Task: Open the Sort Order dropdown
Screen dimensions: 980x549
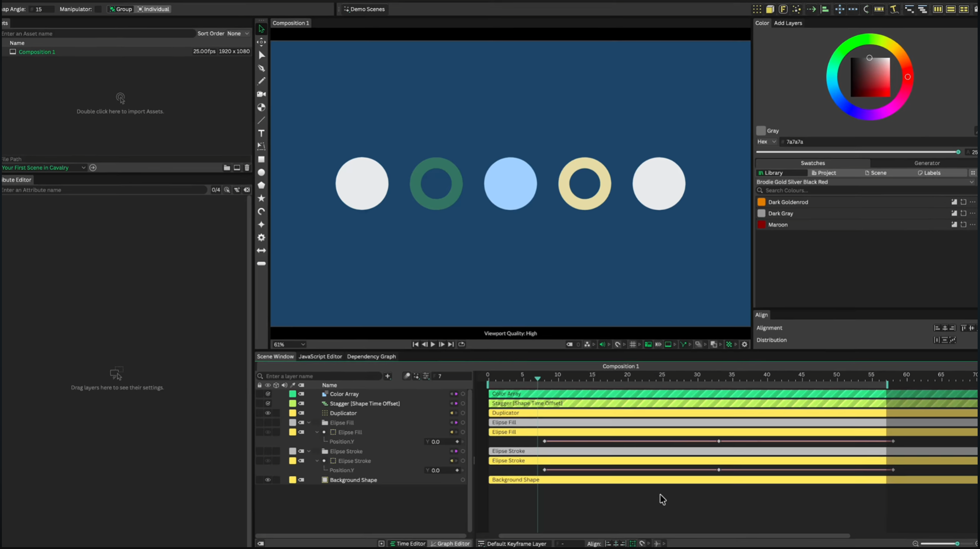Action: [238, 34]
